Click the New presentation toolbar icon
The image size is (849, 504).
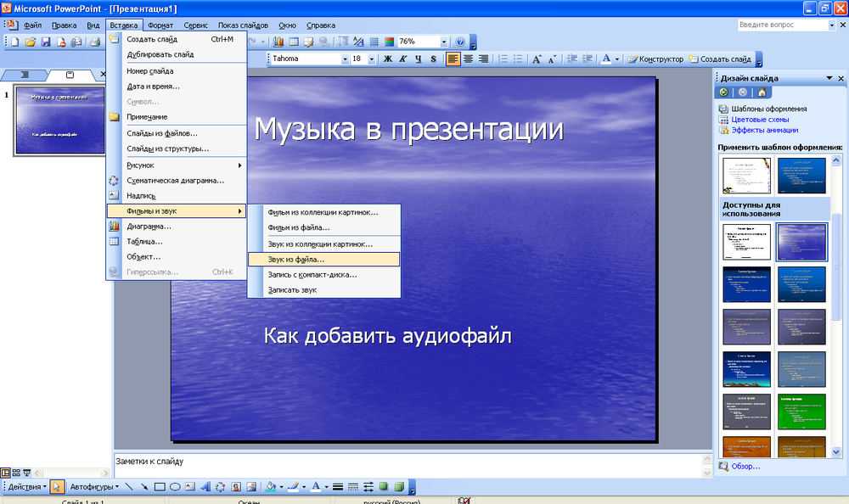coord(14,42)
